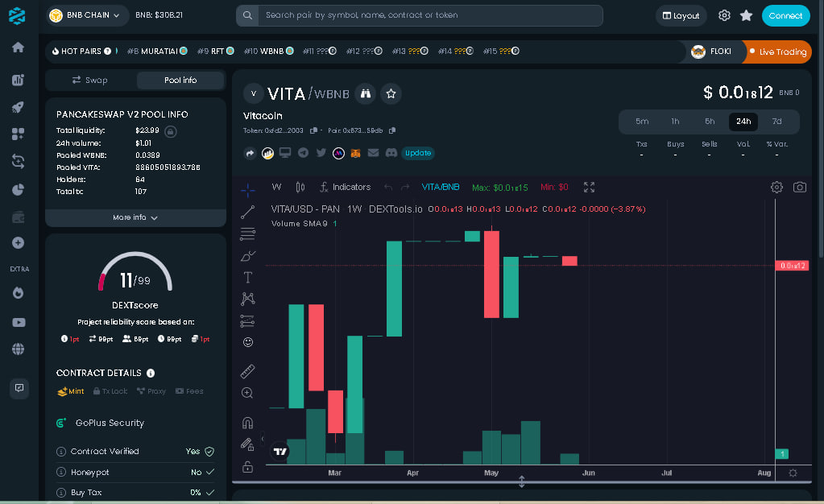Select the zoom in tool
824x504 pixels.
point(247,393)
